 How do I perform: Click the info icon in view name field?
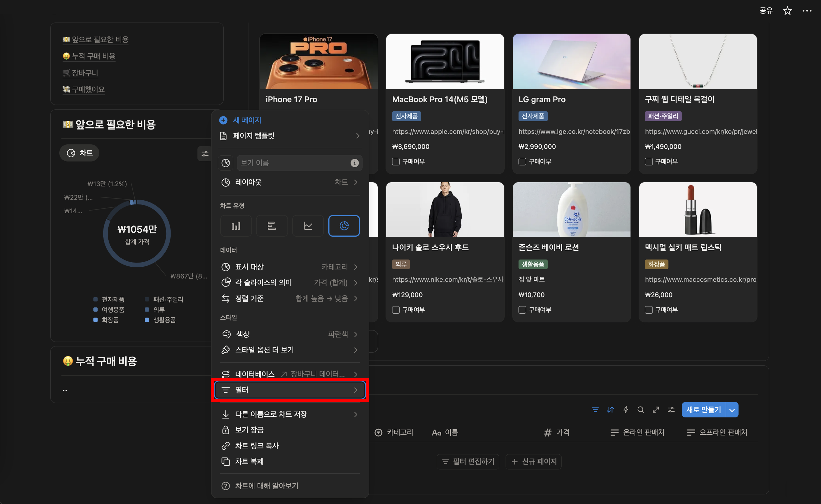pyautogui.click(x=354, y=163)
